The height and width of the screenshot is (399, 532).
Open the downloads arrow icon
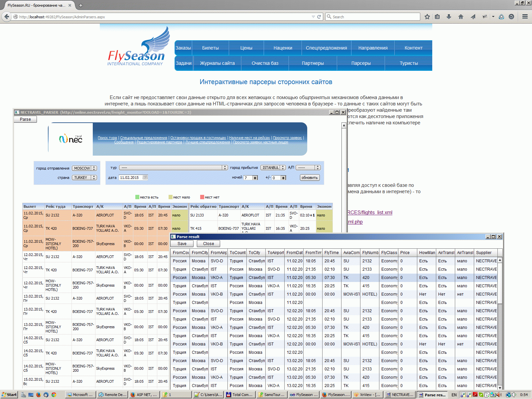[449, 17]
